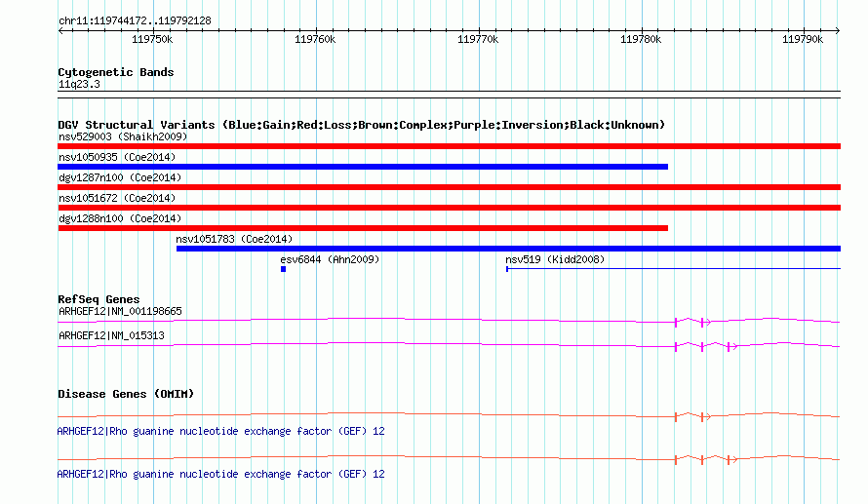Click the ruler's left arrowhead

point(60,31)
